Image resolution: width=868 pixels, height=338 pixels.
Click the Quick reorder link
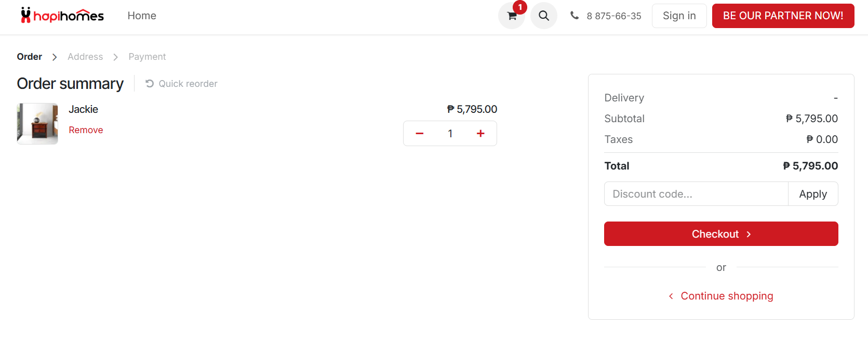181,84
